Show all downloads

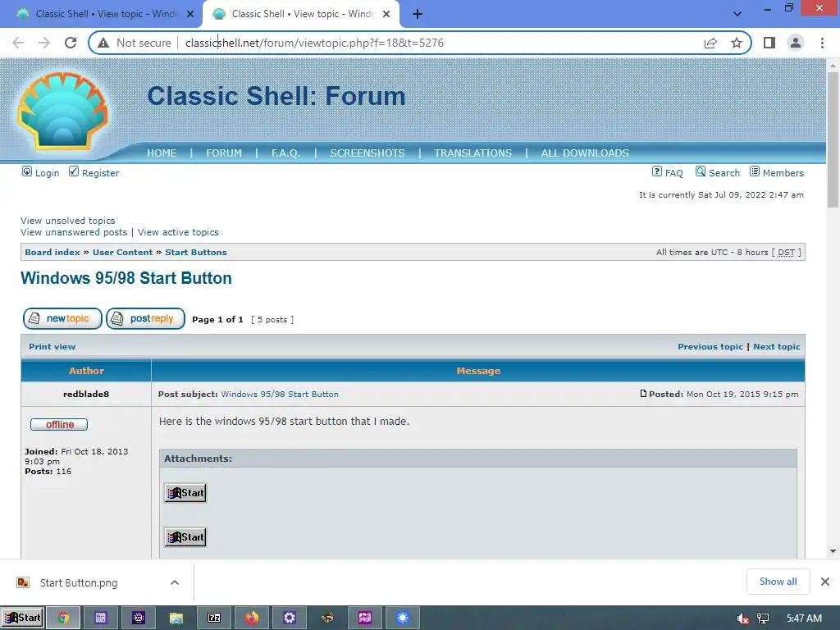[x=778, y=582]
